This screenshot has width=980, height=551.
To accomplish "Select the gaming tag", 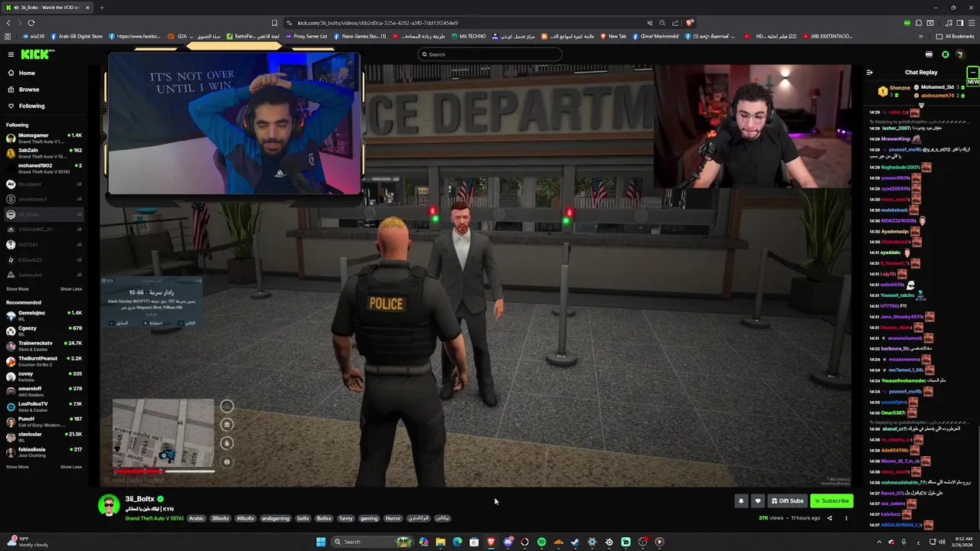I will pyautogui.click(x=369, y=518).
